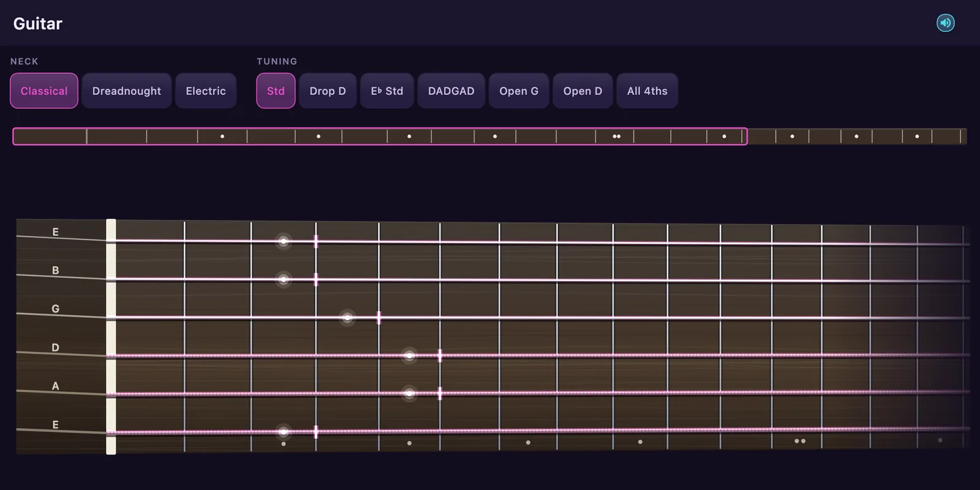The image size is (980, 490).
Task: Click the B string finger dot
Action: point(284,280)
